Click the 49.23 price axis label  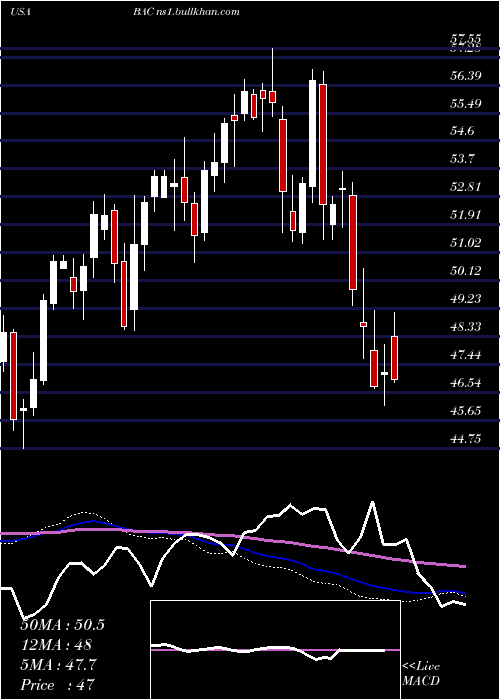pyautogui.click(x=466, y=299)
